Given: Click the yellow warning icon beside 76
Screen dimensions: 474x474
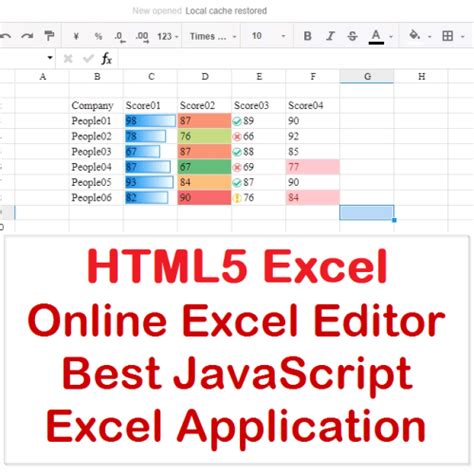Looking at the screenshot, I should click(x=237, y=198).
